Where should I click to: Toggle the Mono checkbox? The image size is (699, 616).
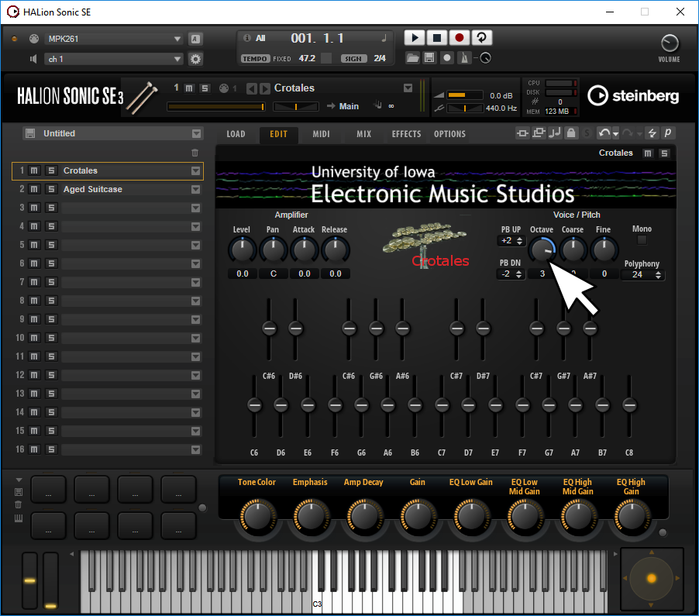coord(642,239)
